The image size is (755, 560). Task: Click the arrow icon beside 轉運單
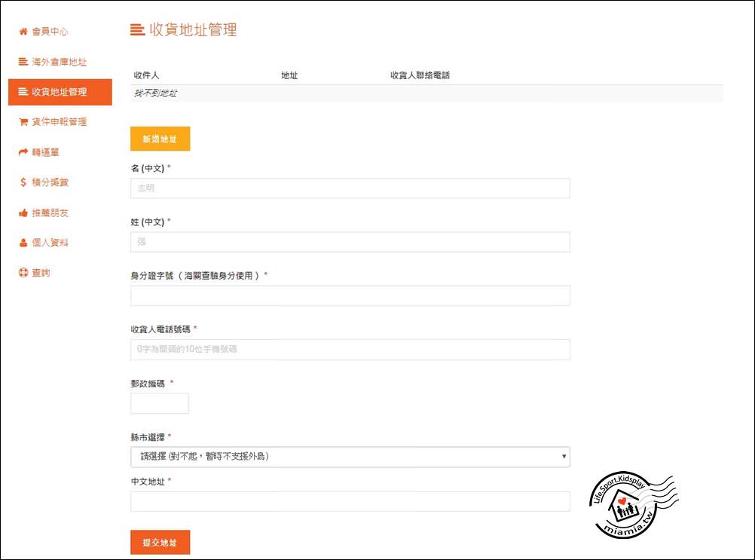(23, 152)
